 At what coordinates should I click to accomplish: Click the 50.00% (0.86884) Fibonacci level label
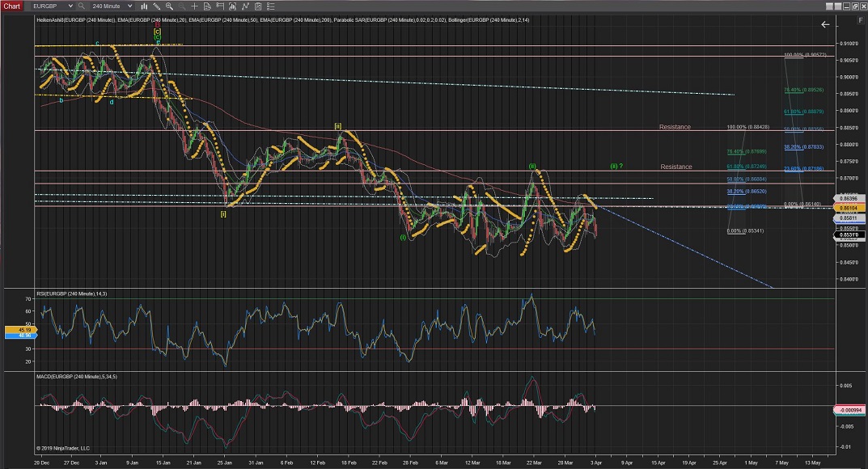(747, 180)
